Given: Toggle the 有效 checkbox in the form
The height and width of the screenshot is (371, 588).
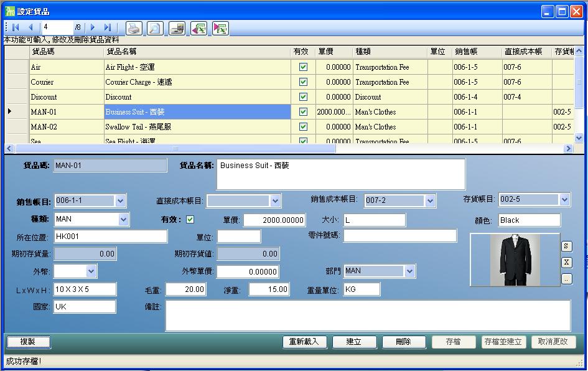Looking at the screenshot, I should [x=190, y=219].
